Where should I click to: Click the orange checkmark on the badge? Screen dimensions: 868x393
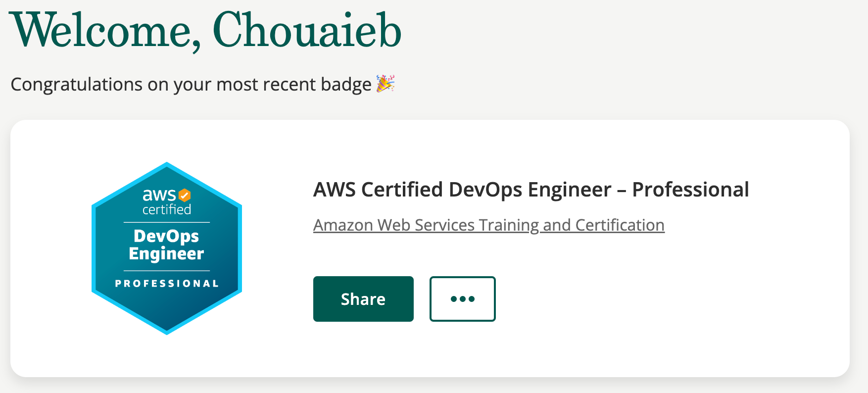[185, 195]
